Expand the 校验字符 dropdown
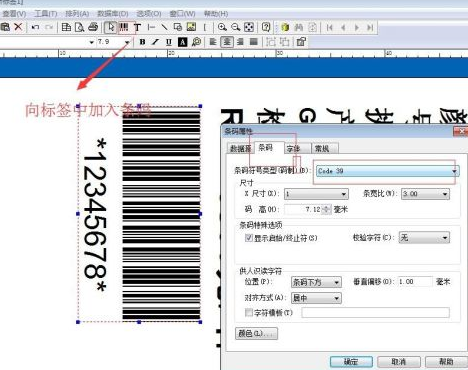This screenshot has width=468, height=370. pos(424,238)
